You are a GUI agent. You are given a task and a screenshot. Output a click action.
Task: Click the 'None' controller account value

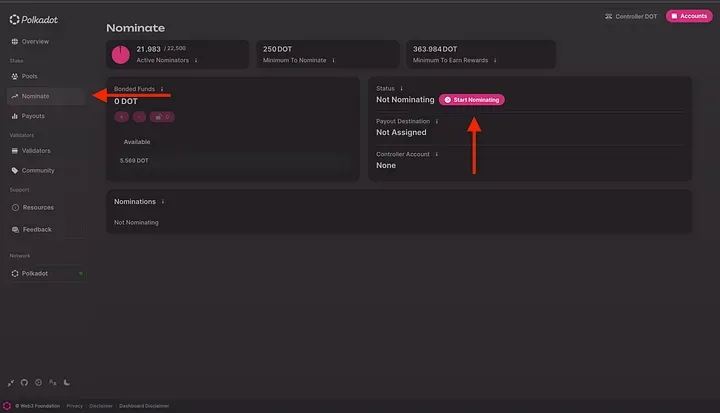click(x=386, y=165)
